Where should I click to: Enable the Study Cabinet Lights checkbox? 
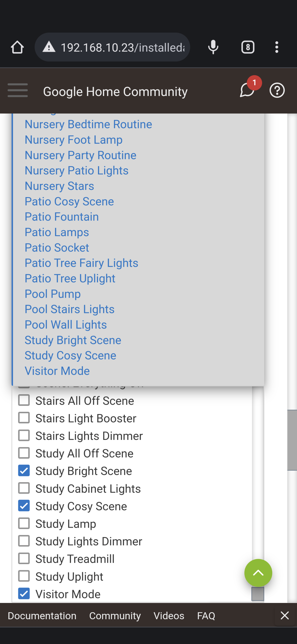[24, 488]
